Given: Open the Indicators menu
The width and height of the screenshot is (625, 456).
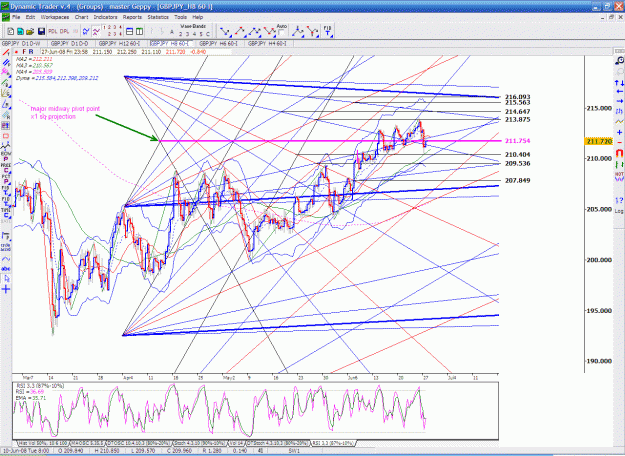Looking at the screenshot, I should click(x=105, y=17).
